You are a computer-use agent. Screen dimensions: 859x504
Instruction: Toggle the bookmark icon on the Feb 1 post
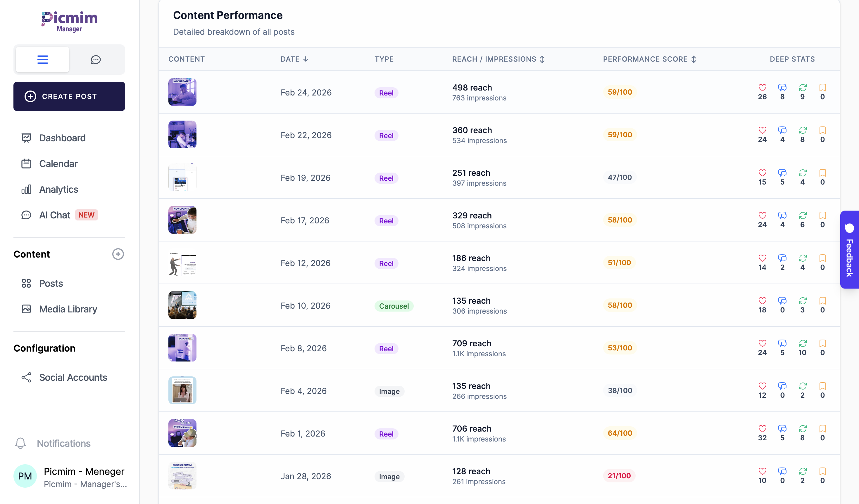[822, 428]
